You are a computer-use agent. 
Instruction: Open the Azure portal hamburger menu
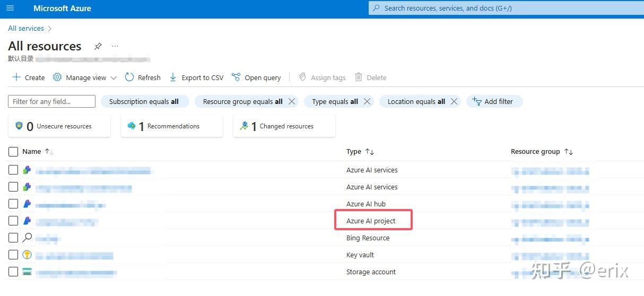point(10,8)
